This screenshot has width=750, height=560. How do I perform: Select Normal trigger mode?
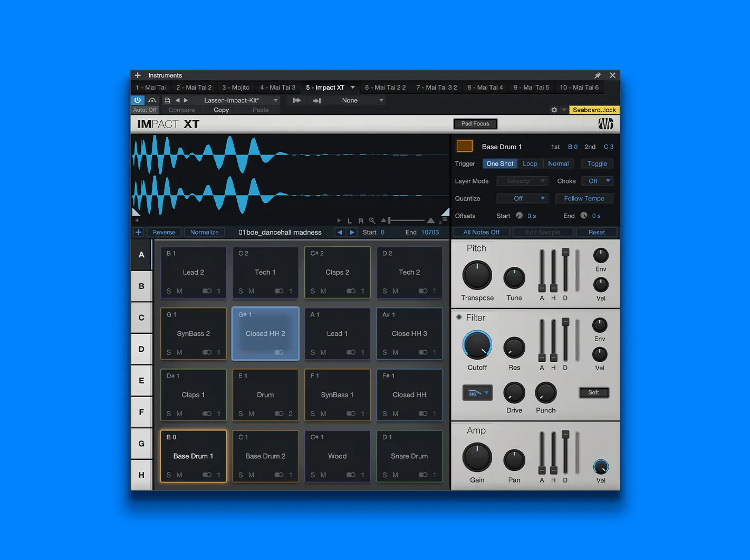558,163
